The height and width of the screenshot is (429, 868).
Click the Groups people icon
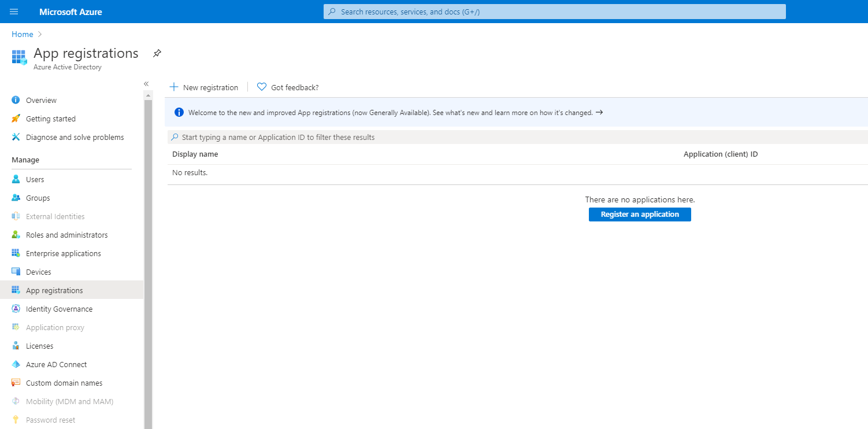[16, 198]
